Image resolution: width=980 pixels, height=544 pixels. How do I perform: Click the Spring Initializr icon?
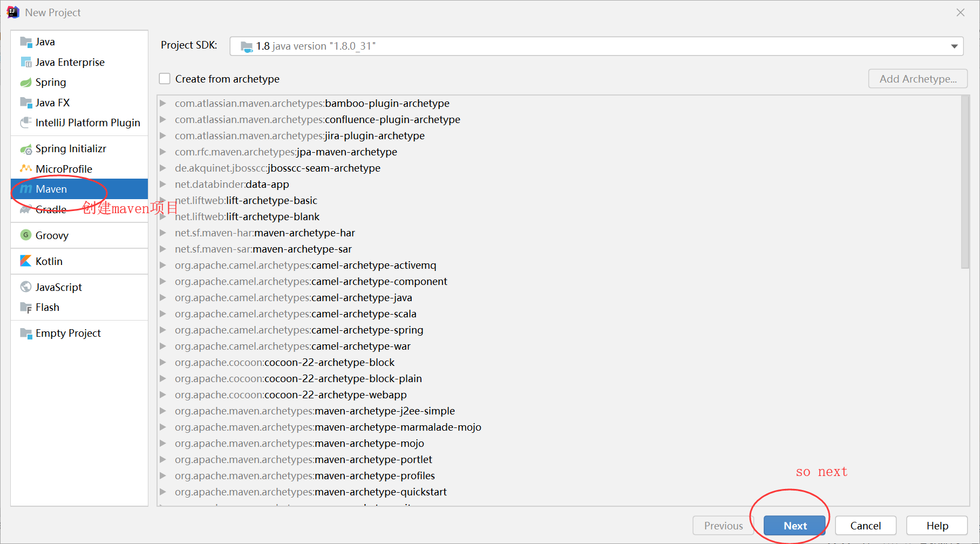pos(26,149)
